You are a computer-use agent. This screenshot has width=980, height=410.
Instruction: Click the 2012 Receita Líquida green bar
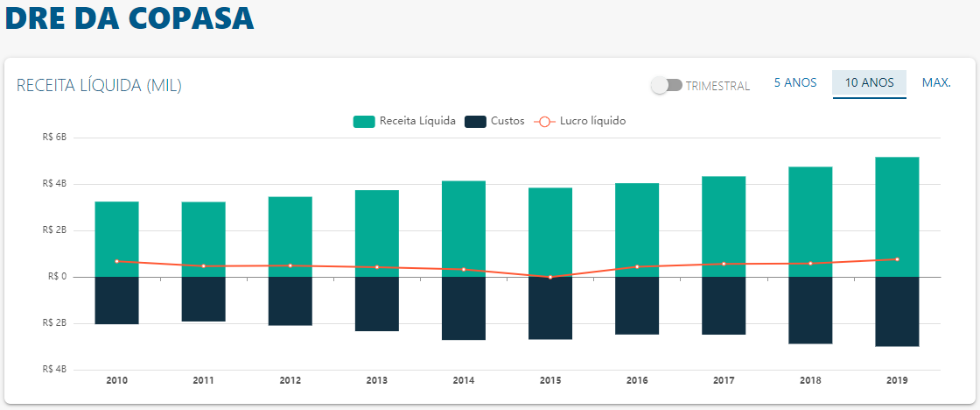(x=290, y=237)
